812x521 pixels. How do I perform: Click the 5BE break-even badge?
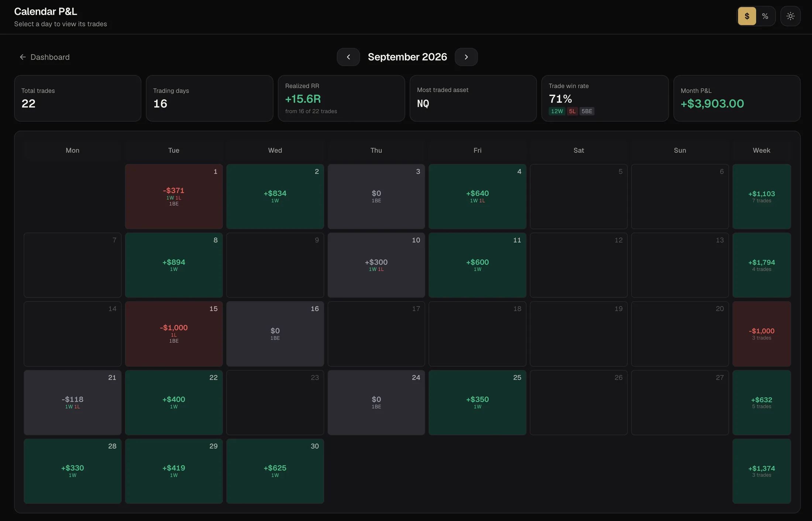pyautogui.click(x=587, y=111)
